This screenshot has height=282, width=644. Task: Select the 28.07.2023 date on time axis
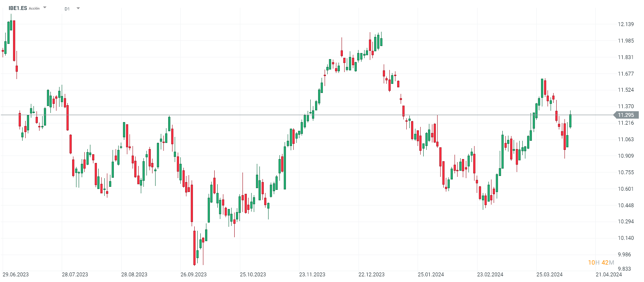[x=75, y=275]
